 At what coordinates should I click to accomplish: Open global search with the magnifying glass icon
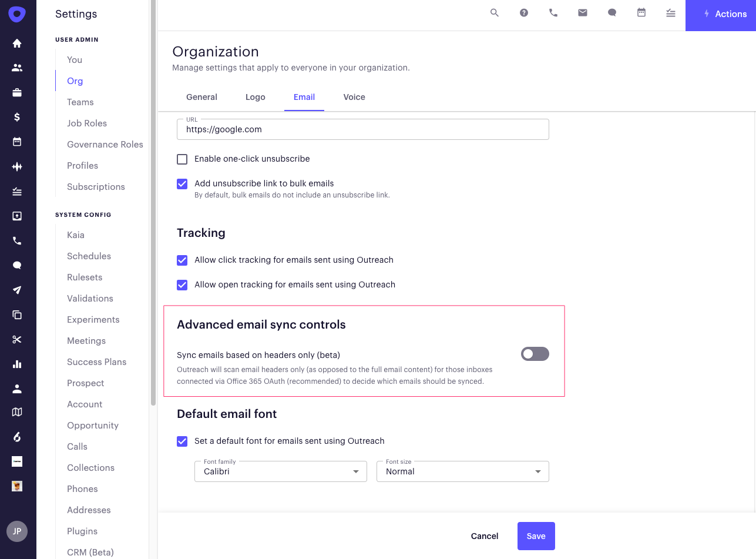(x=494, y=12)
